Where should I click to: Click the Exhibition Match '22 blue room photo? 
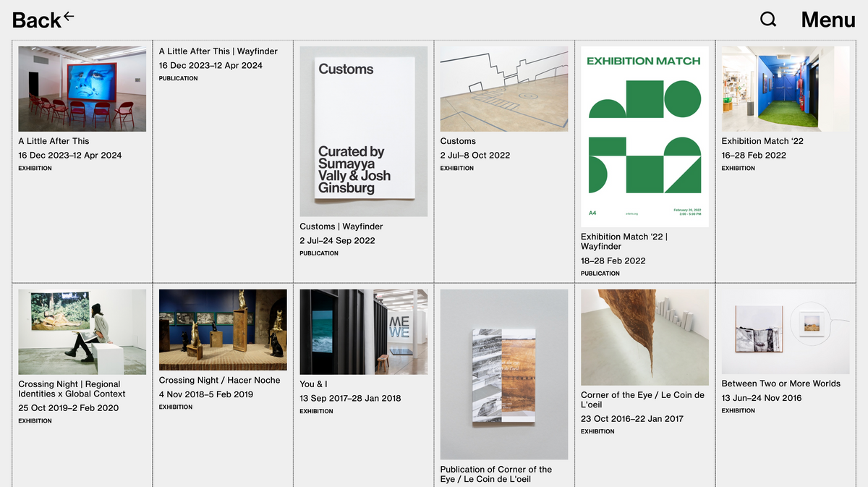(x=785, y=89)
